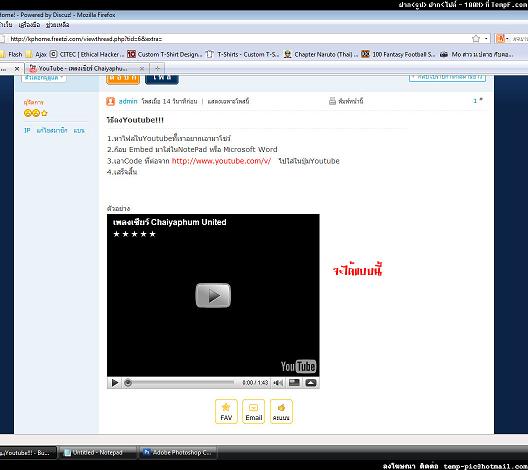Close the YouTube browser tab

[x=142, y=68]
